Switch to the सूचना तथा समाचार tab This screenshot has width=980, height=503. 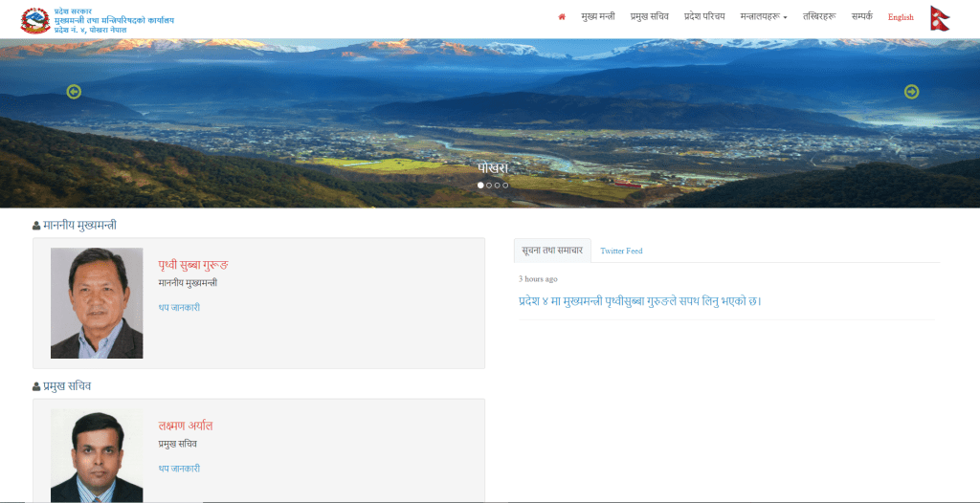coord(552,251)
